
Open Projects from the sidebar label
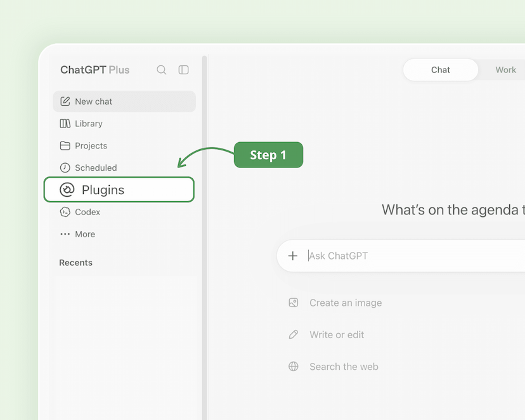point(91,146)
